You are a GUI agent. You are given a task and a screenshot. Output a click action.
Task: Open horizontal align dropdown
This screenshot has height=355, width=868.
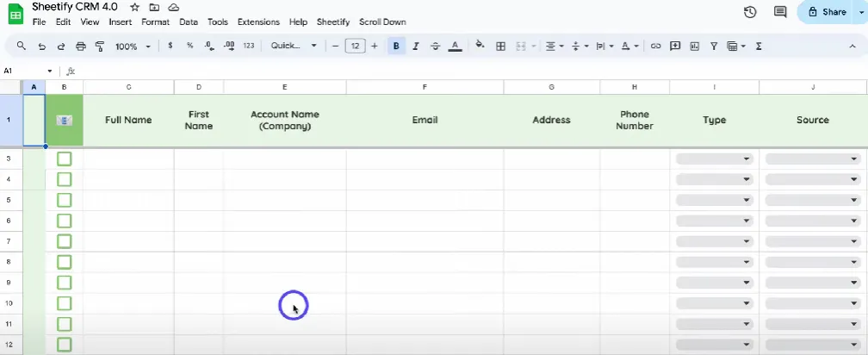click(555, 46)
